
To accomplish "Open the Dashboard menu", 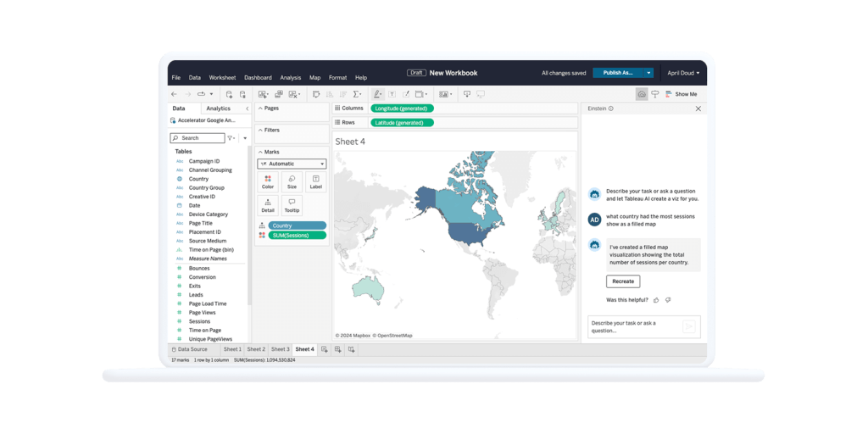I will point(258,78).
